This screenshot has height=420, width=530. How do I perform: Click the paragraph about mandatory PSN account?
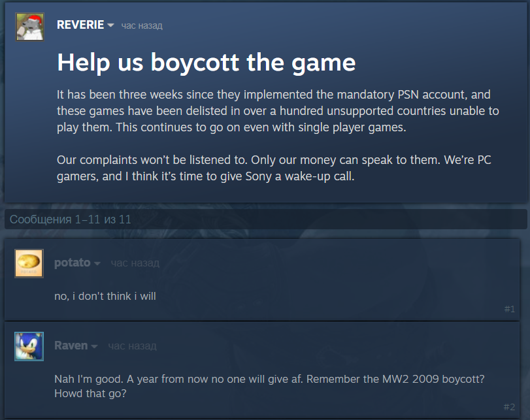(x=278, y=111)
